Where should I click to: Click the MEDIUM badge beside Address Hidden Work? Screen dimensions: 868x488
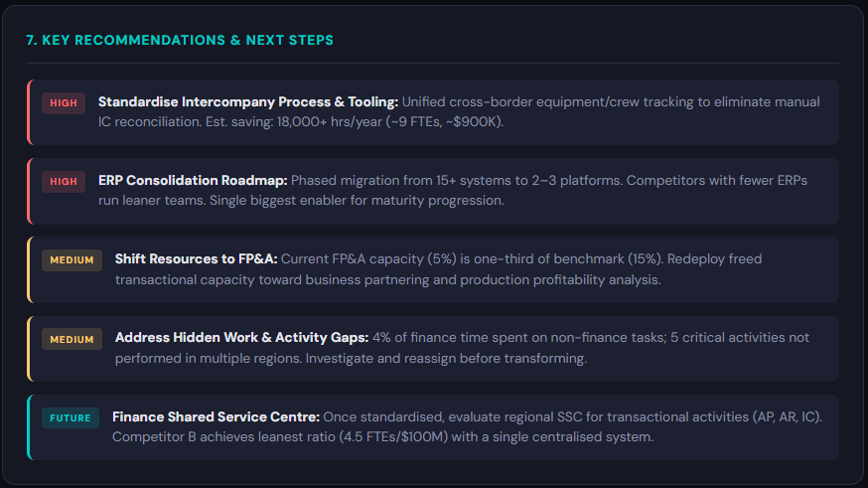72,340
